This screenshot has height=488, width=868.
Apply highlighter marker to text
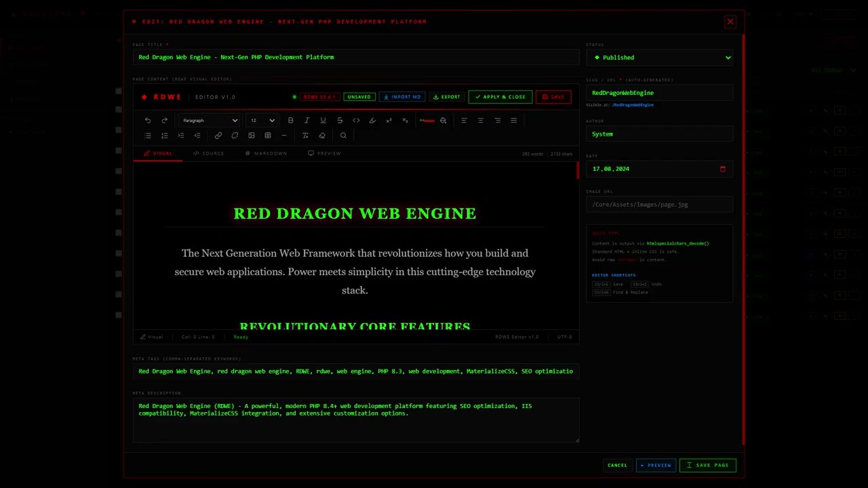pos(372,121)
